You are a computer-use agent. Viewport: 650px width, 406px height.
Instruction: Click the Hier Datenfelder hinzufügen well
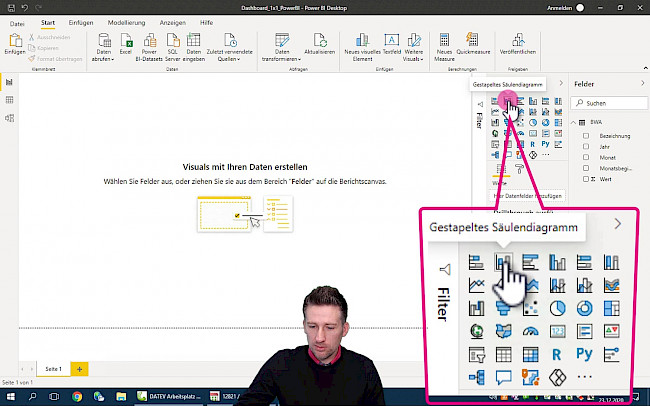coord(527,196)
